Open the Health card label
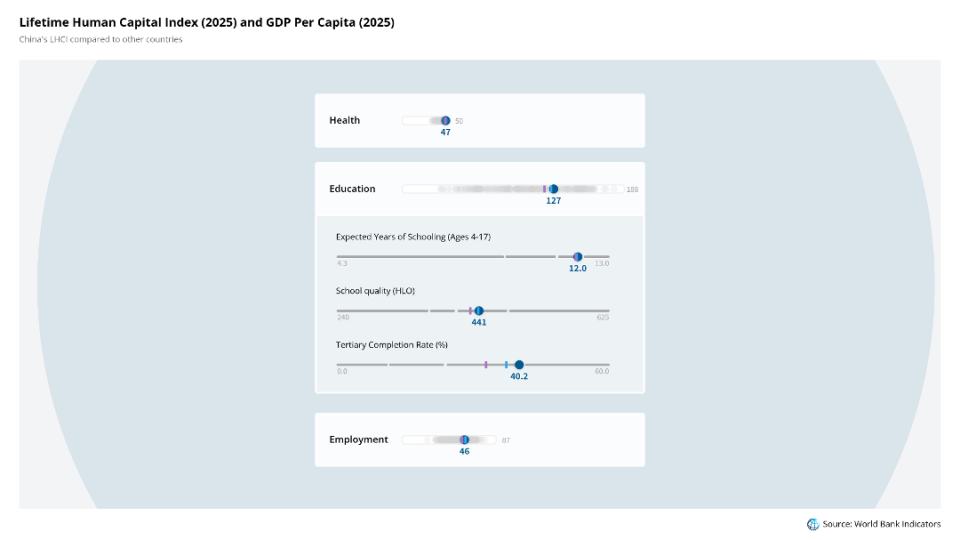Image resolution: width=960 pixels, height=540 pixels. (x=345, y=121)
